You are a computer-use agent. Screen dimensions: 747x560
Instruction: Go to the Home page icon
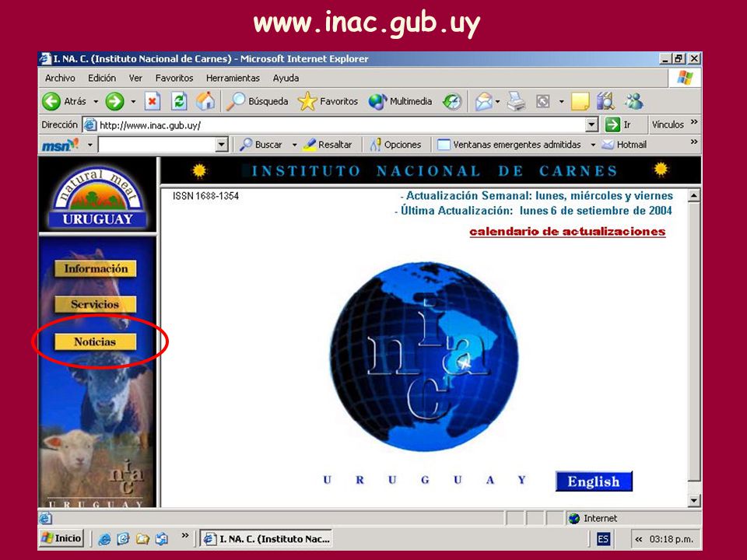[205, 101]
